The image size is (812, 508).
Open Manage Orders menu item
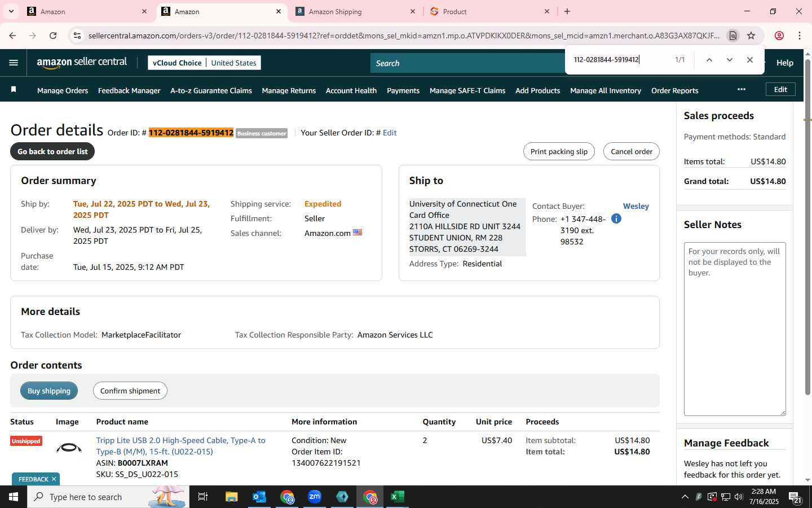(63, 90)
